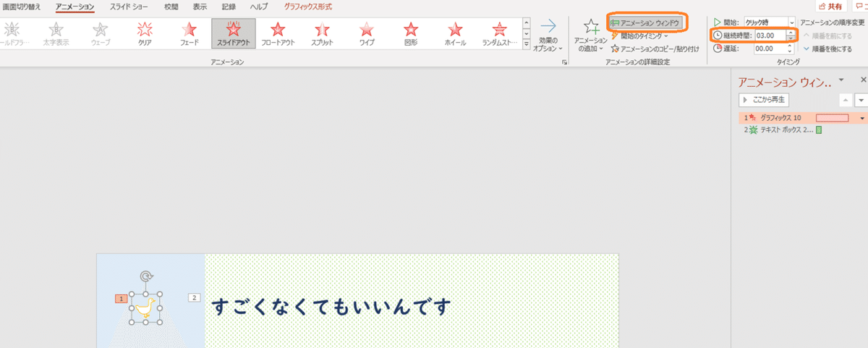This screenshot has height=348, width=868.
Task: Click green timing marker of テキスト ボックス 2
Action: [819, 130]
